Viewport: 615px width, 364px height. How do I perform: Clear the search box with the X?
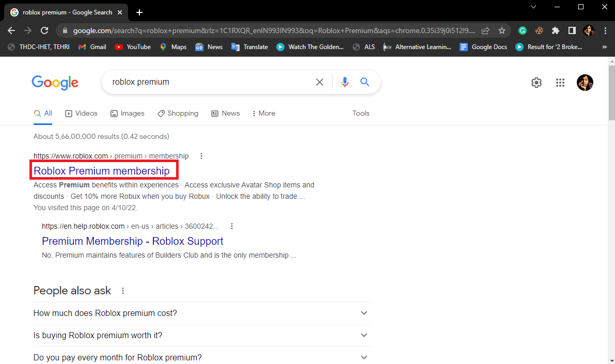[x=319, y=82]
